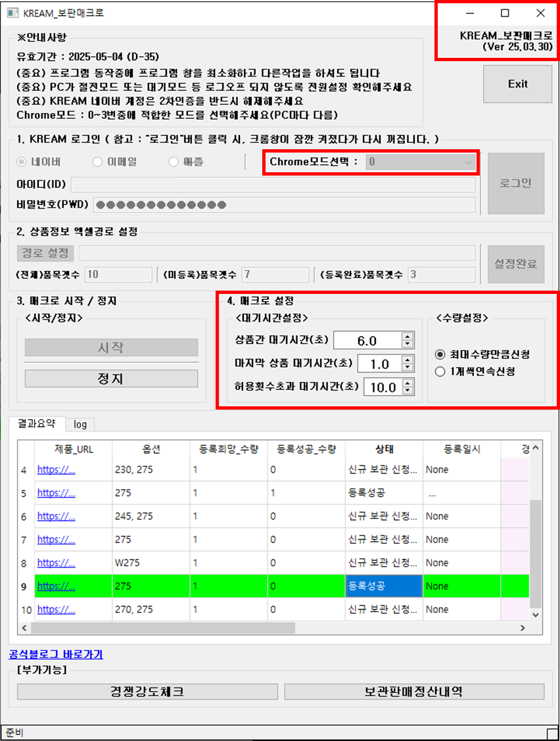Select the 네이버 login radio button
Screen dimensions: 560x741
pyautogui.click(x=21, y=162)
